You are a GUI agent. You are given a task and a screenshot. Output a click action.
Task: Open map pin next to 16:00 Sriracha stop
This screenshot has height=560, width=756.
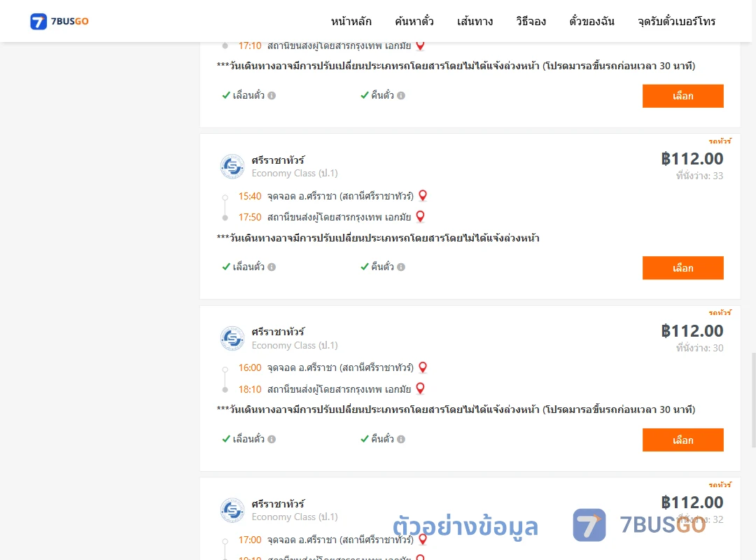[x=423, y=367]
